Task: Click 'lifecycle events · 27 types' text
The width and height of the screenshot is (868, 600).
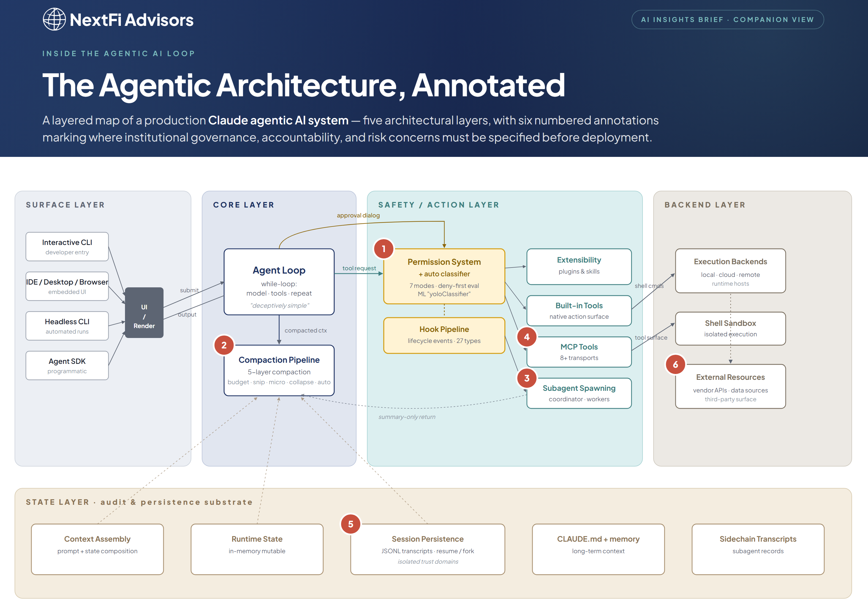Action: [x=444, y=341]
